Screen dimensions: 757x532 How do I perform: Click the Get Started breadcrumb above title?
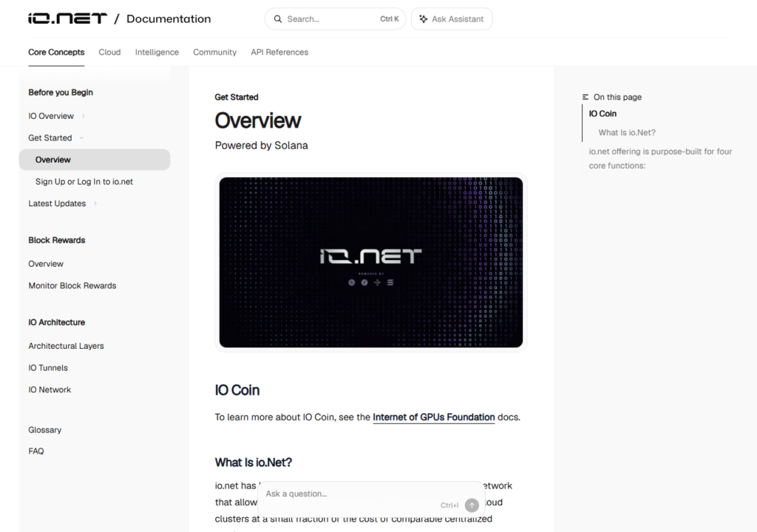click(x=237, y=97)
